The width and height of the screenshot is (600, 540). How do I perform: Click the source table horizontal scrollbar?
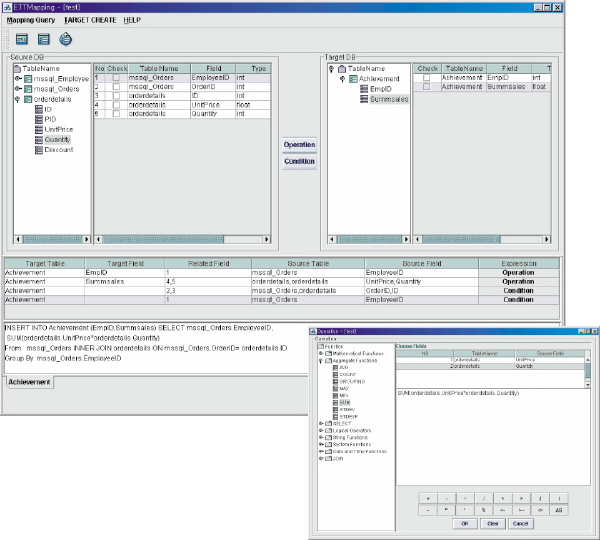point(183,239)
